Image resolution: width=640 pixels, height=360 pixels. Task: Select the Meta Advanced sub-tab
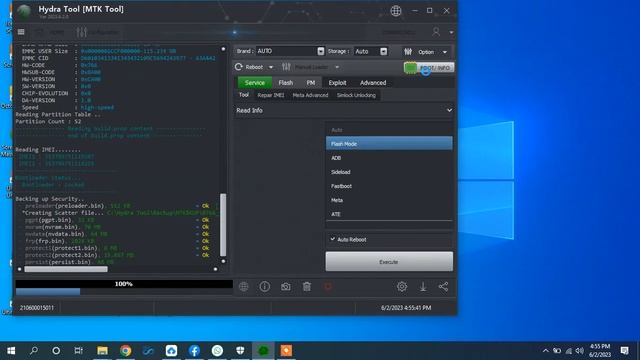pos(310,95)
